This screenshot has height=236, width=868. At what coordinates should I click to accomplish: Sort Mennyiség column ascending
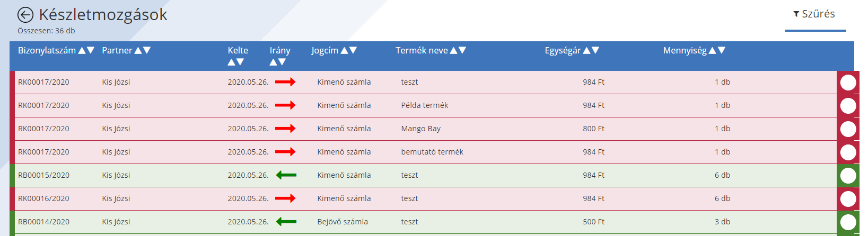pos(713,50)
